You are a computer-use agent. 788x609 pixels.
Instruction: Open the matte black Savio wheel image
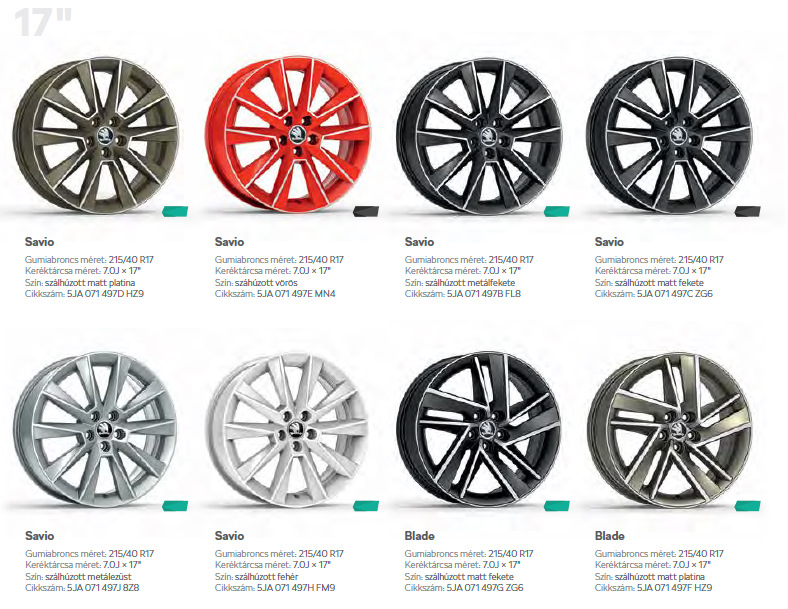(669, 137)
